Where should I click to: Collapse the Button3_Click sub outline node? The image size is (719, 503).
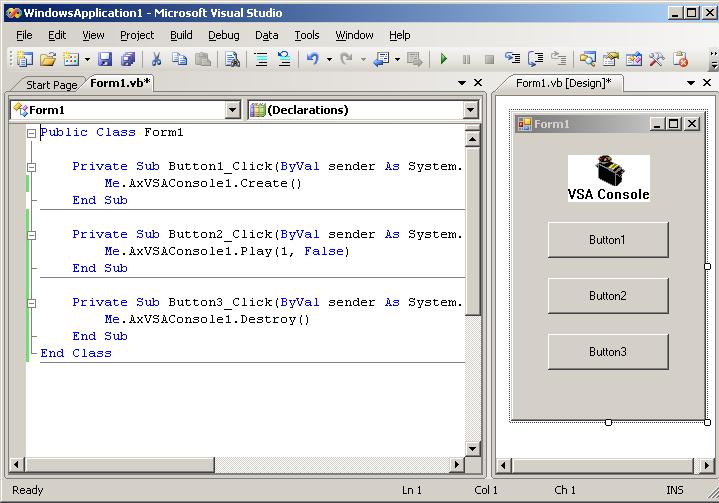point(31,303)
